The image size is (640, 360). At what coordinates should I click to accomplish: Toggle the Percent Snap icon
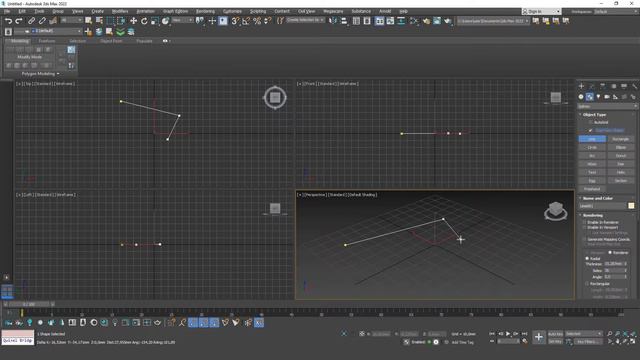click(x=257, y=21)
